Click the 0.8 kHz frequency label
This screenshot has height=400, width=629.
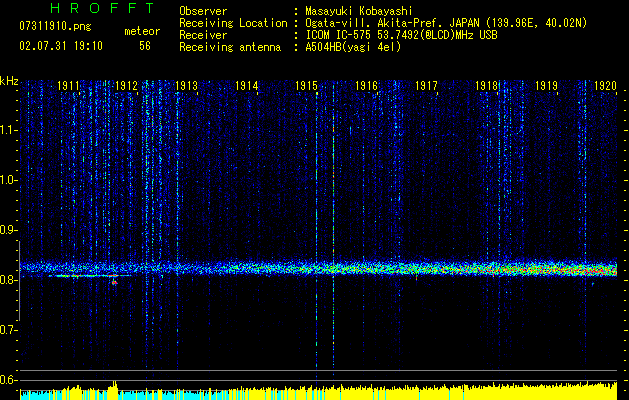pyautogui.click(x=8, y=280)
